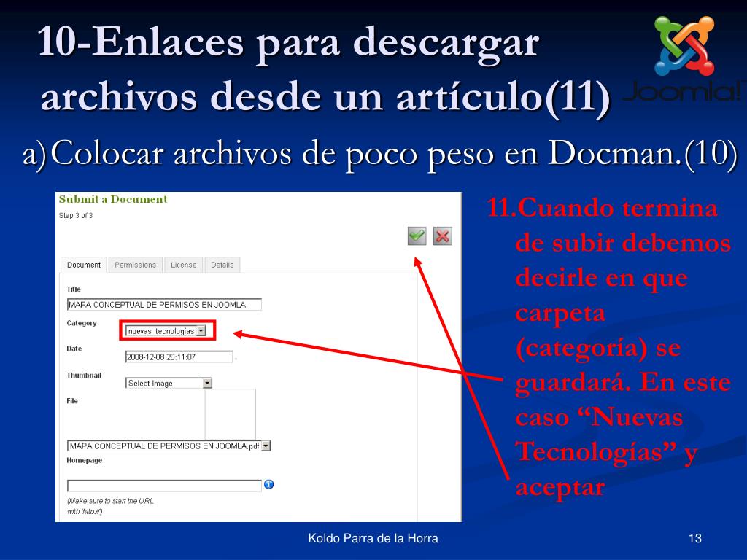Click the red X cancel icon
The image size is (747, 560).
[x=443, y=236]
